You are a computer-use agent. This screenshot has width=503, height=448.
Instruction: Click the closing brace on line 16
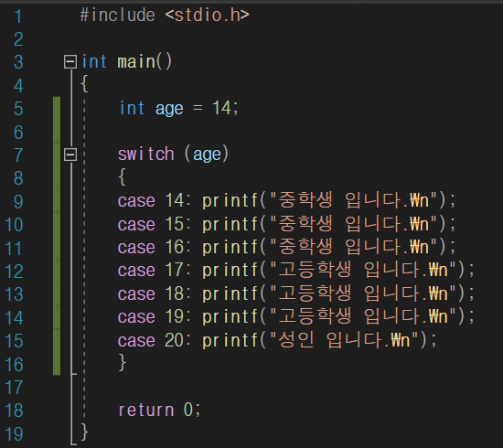(x=123, y=363)
